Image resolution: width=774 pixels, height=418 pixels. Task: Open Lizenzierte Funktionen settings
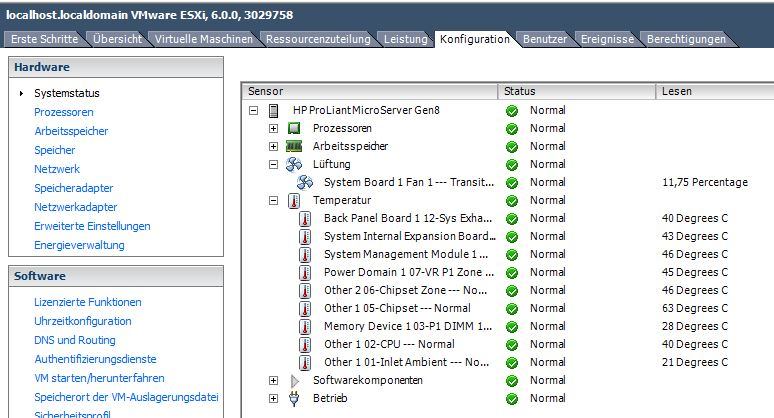coord(87,302)
